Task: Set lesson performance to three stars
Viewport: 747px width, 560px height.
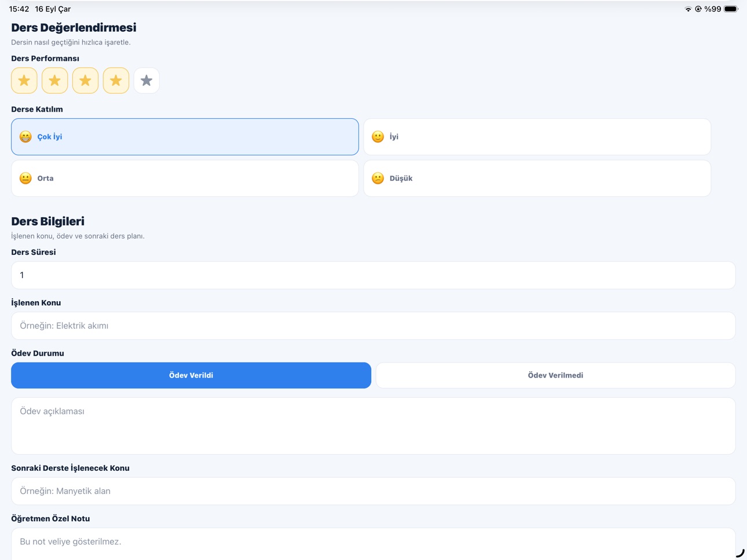Action: (x=85, y=80)
